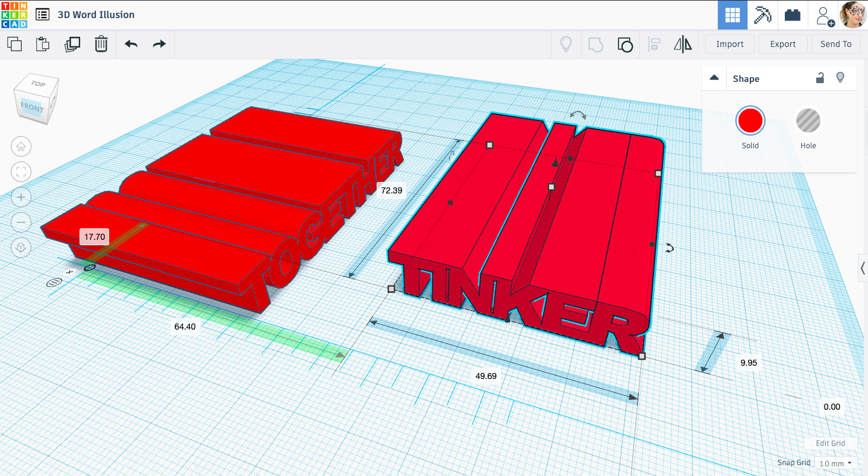This screenshot has width=868, height=476.
Task: Undo the last action
Action: [x=131, y=44]
